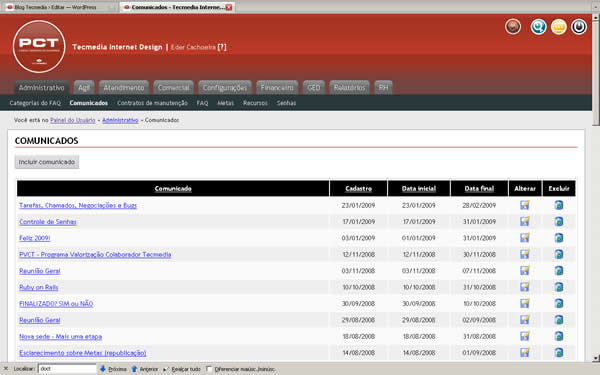Click 'Próxima' in the find bar
This screenshot has height=375, width=600.
click(113, 369)
